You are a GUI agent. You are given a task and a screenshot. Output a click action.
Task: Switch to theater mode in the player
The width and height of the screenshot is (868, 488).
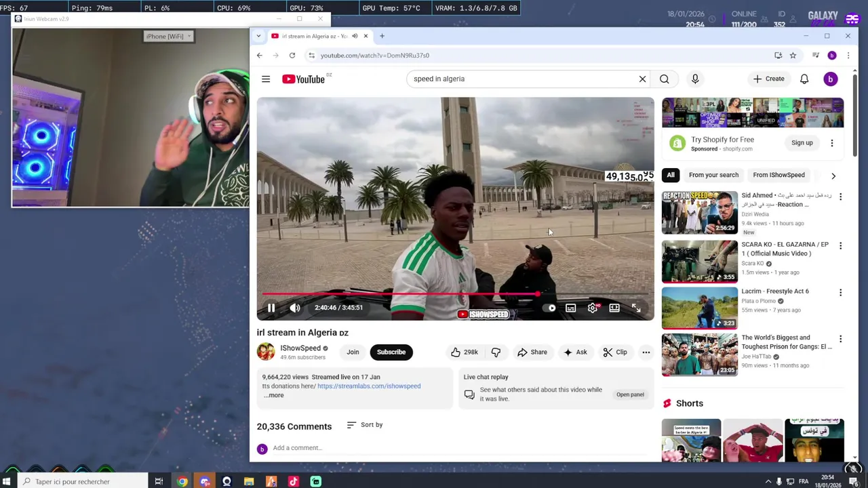[x=614, y=308]
